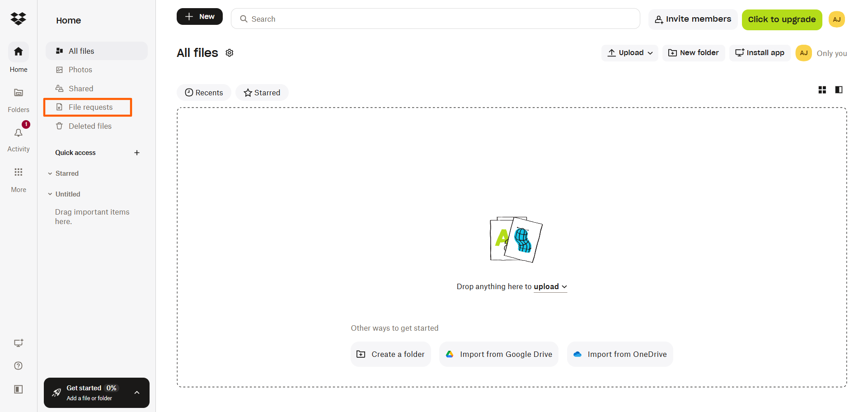Toggle the details side panel
Image resolution: width=868 pixels, height=412 pixels.
click(x=839, y=90)
